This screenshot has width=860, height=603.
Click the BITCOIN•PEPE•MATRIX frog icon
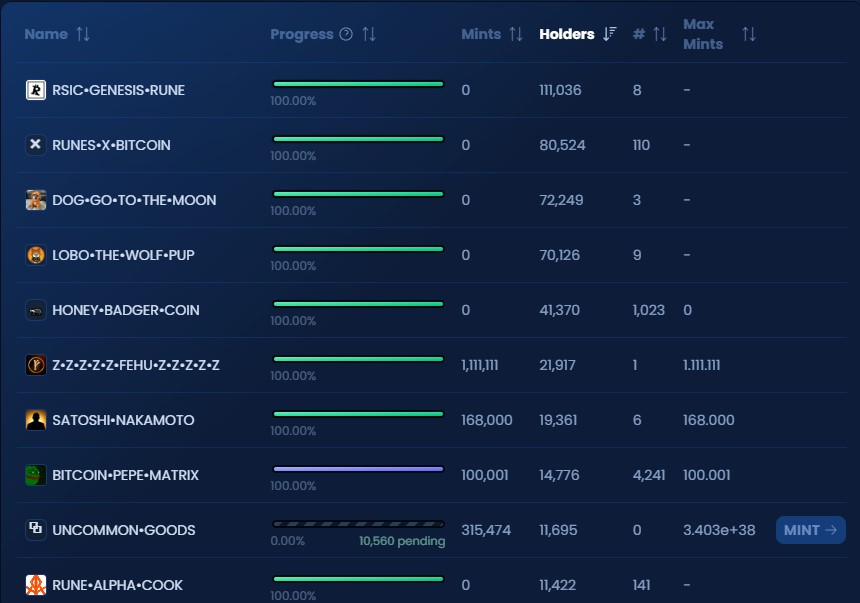(36, 475)
